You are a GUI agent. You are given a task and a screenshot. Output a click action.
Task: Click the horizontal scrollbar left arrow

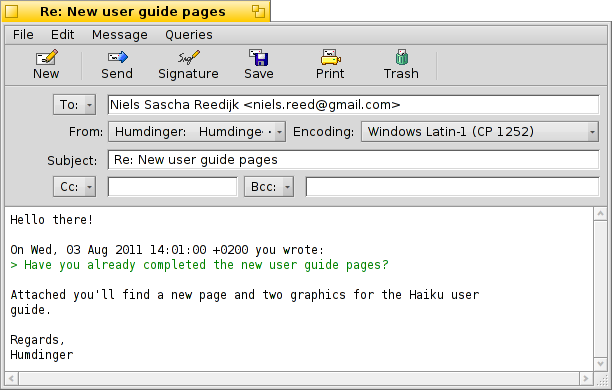(x=11, y=378)
